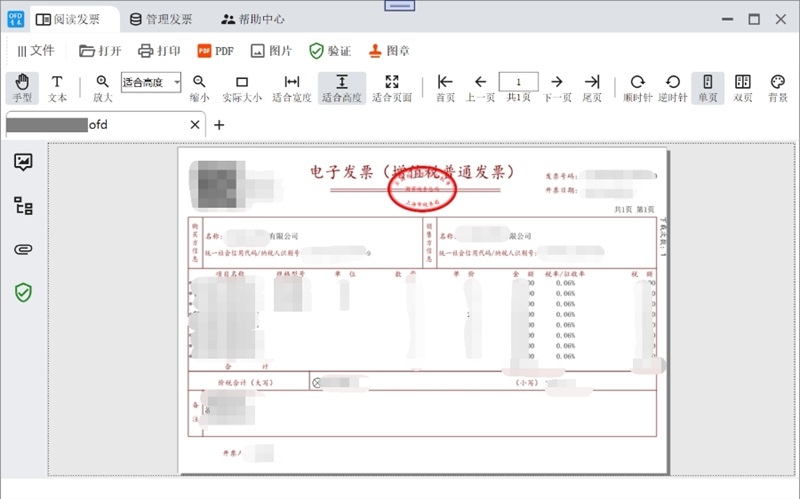Open the 文件 file menu

click(36, 51)
